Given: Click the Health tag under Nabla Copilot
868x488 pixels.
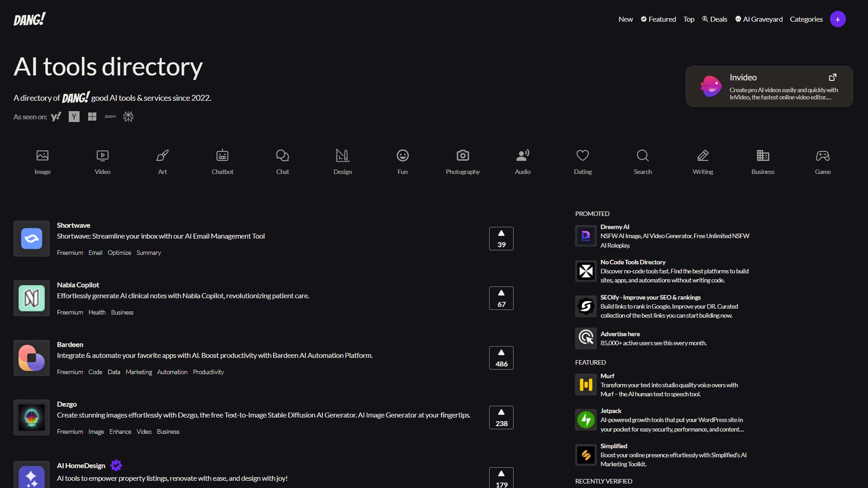Looking at the screenshot, I should click(97, 312).
